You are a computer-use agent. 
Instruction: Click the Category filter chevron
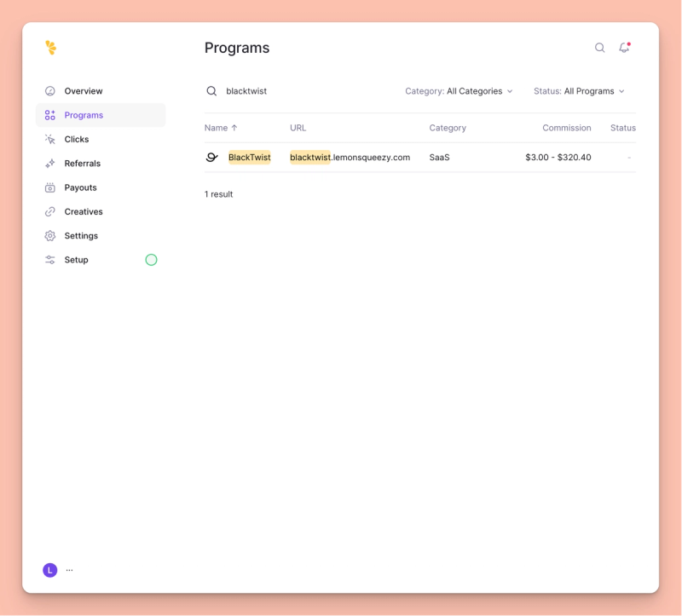click(510, 91)
